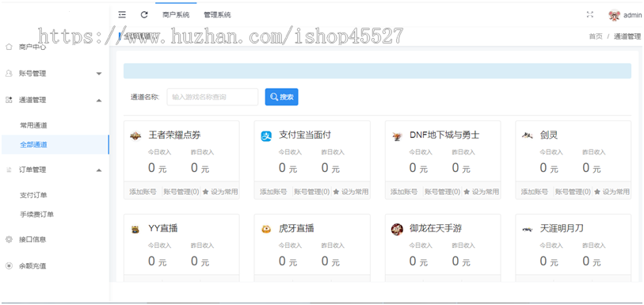Open 常用通道 in the sidebar

pos(33,126)
